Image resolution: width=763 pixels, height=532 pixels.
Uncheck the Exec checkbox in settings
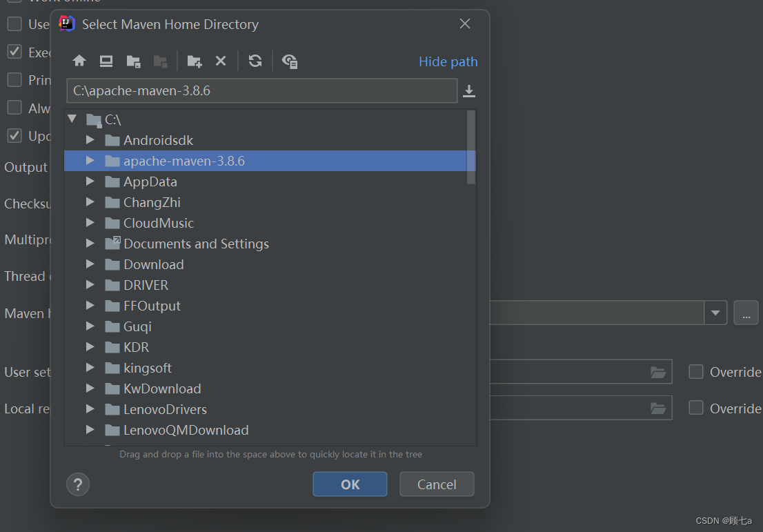[x=14, y=52]
